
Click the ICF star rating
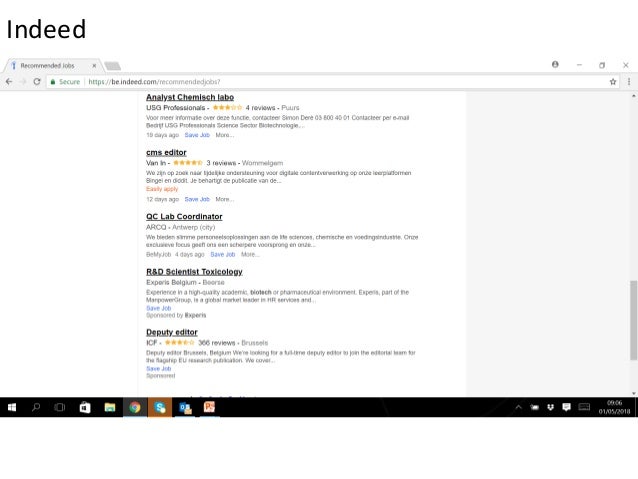(x=179, y=343)
